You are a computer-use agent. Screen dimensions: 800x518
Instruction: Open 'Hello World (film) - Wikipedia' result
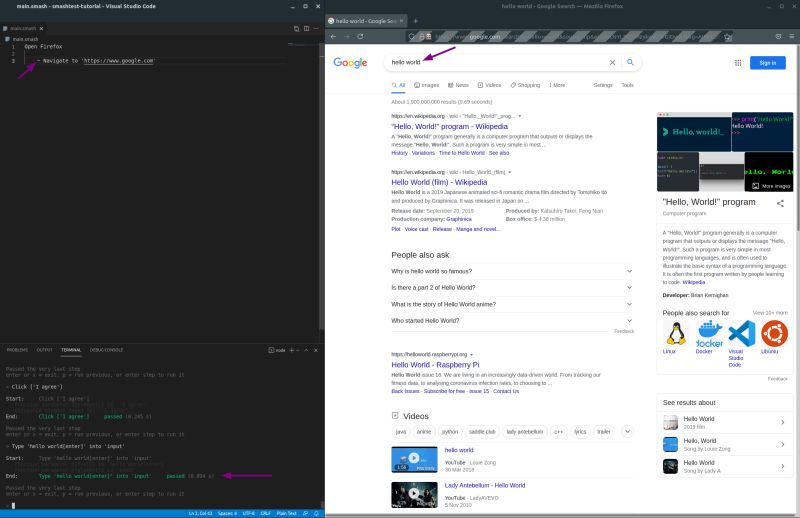point(439,182)
